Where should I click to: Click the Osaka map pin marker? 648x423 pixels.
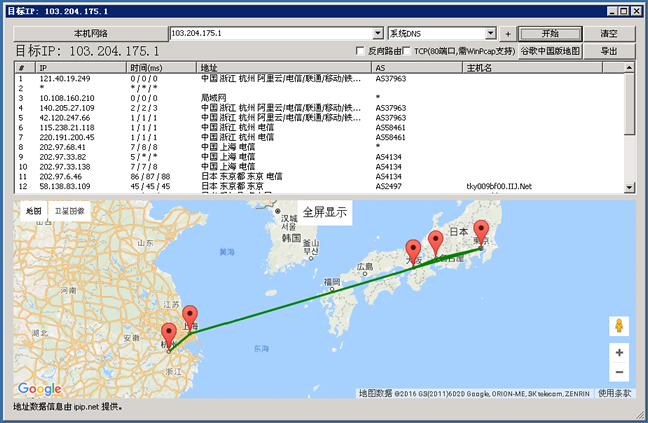click(413, 251)
